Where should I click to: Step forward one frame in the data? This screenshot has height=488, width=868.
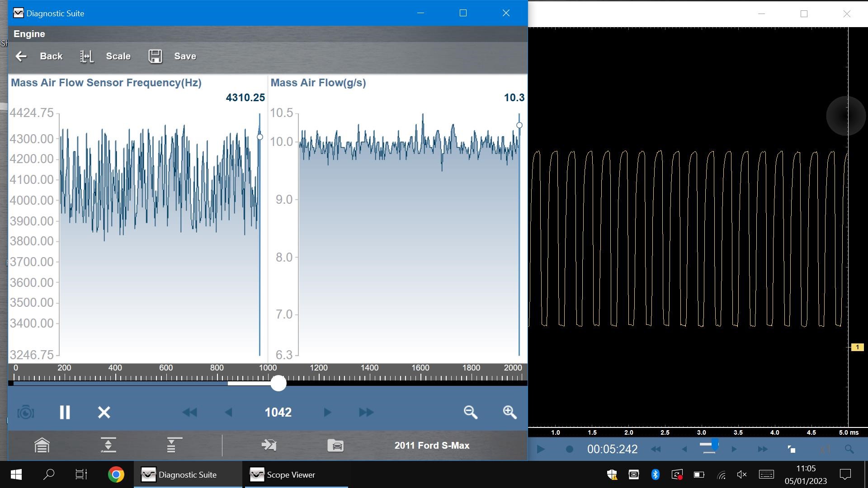(x=327, y=412)
